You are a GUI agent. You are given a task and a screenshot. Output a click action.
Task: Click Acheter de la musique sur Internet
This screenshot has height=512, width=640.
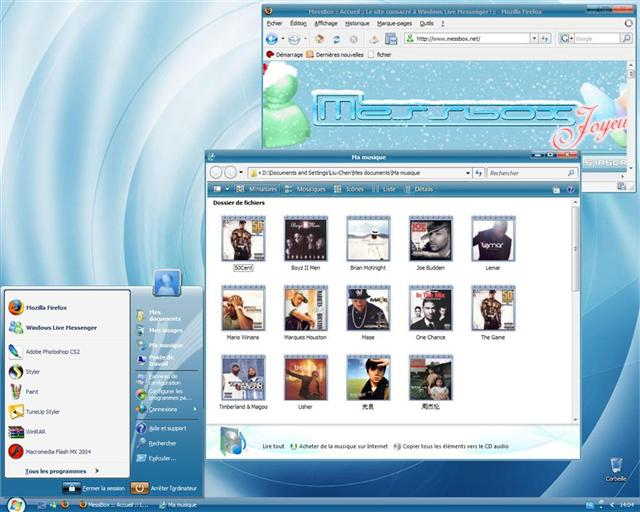click(x=339, y=446)
